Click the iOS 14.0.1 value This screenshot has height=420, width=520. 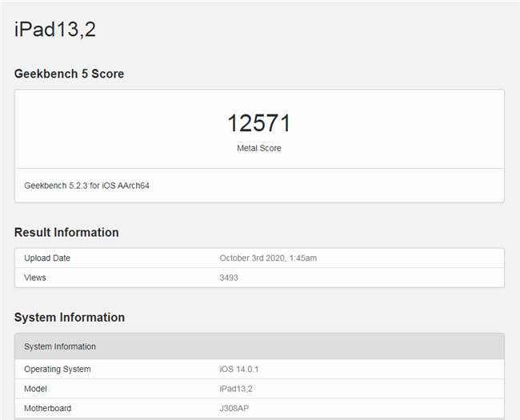click(238, 370)
